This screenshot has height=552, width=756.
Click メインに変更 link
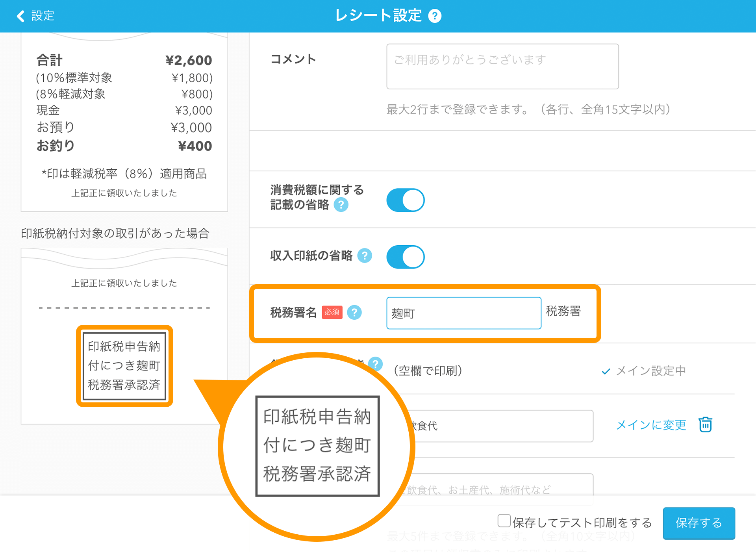tap(651, 425)
